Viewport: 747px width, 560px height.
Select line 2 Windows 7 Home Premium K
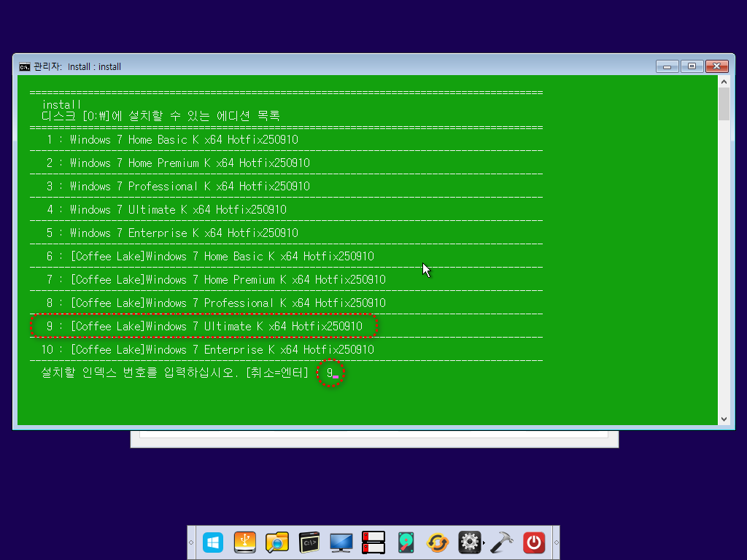click(178, 163)
